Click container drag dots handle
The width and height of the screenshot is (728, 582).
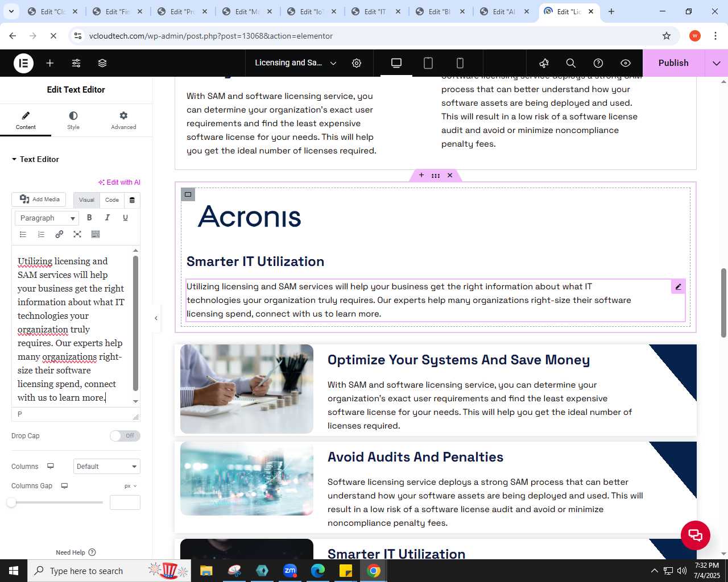point(436,175)
